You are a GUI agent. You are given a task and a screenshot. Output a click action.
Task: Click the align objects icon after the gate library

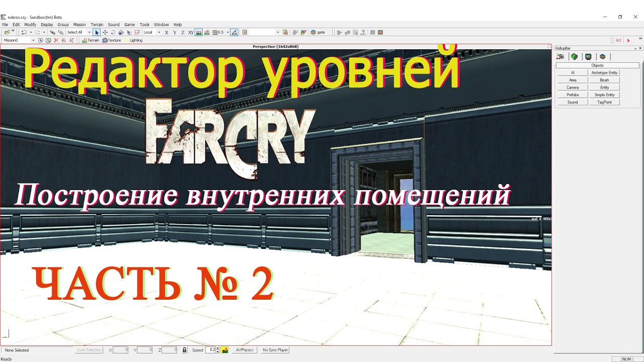pos(340,32)
